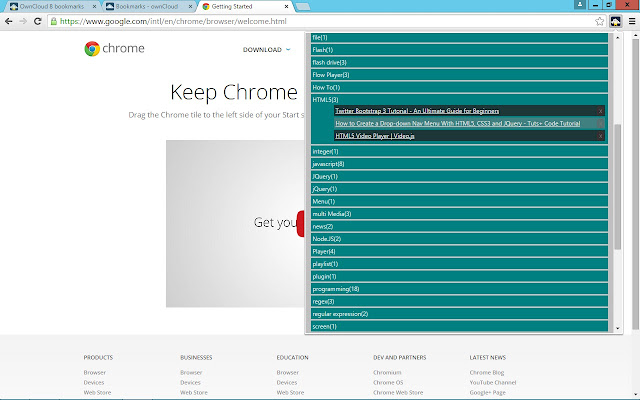This screenshot has width=640, height=400.
Task: Expand the integer(1) tag
Action: [459, 151]
